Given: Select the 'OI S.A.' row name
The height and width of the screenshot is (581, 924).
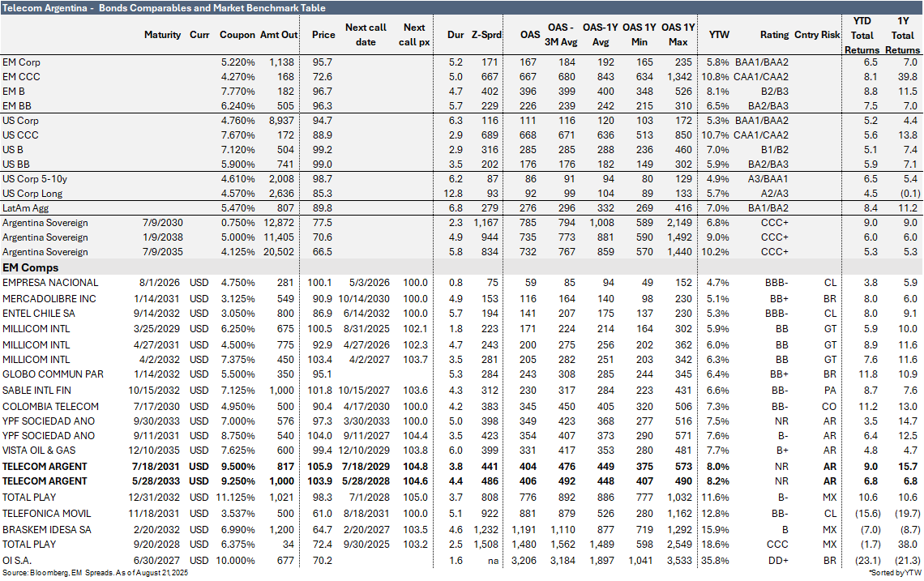Looking at the screenshot, I should coord(16,561).
